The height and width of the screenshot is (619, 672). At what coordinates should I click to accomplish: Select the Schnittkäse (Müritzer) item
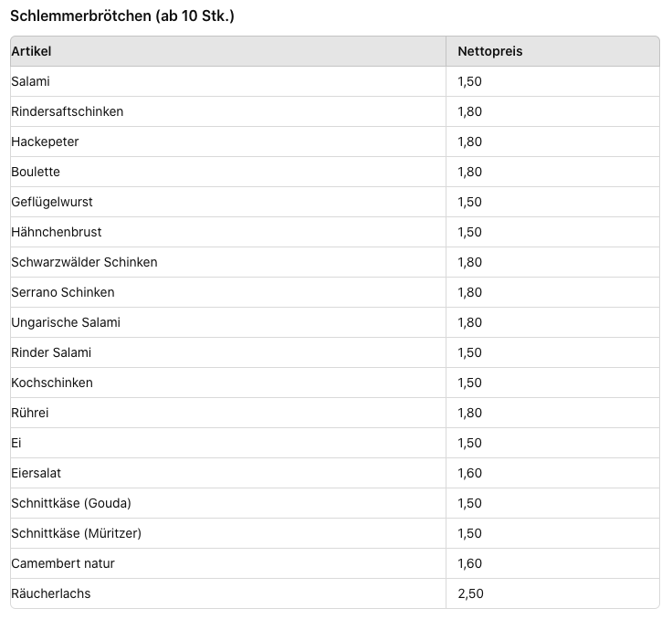(77, 533)
